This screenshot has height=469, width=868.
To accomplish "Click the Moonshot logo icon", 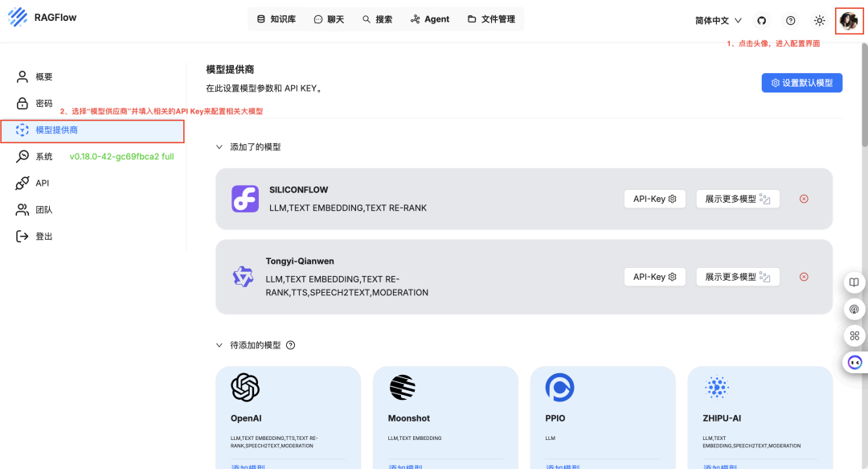I will click(403, 387).
